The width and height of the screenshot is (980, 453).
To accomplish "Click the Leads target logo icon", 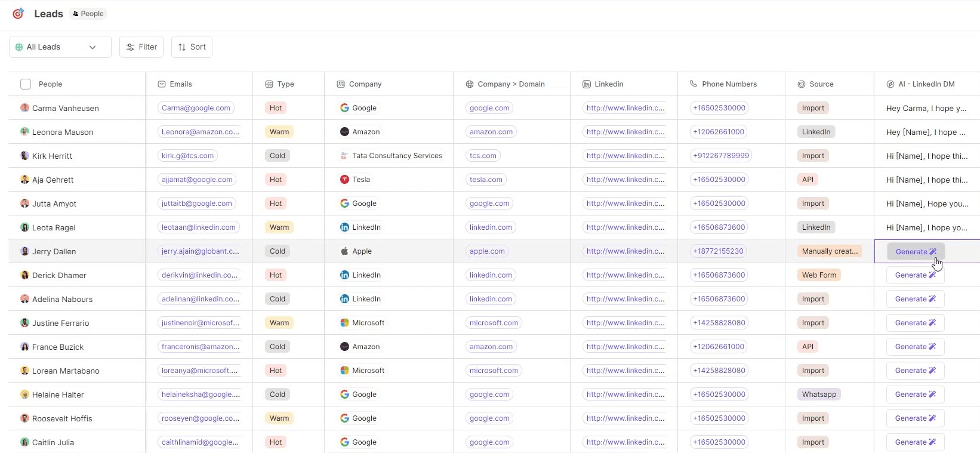I will click(x=19, y=13).
